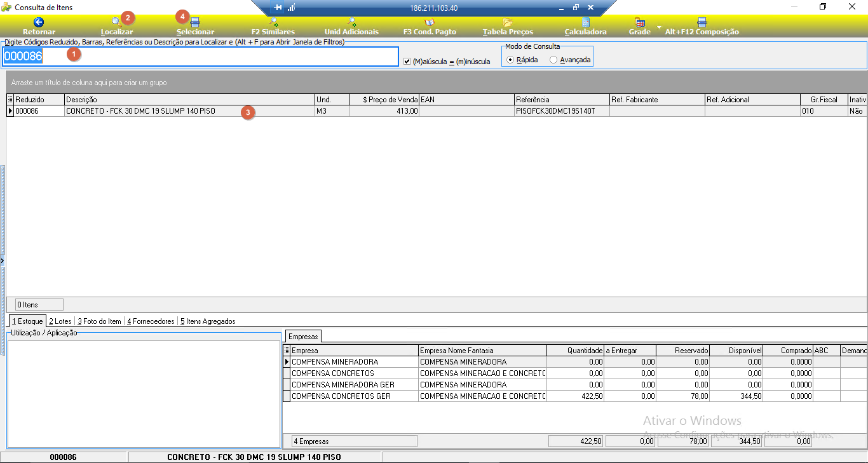This screenshot has height=463, width=868.
Task: Select COMPENSA MINERADORA GER company row
Action: [575, 385]
